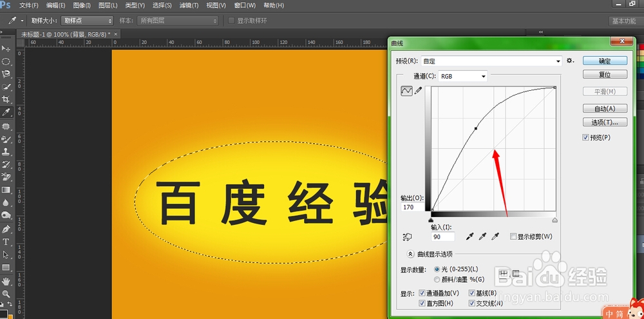
Task: Toggle 通道叠加(V) checkbox
Action: point(422,293)
